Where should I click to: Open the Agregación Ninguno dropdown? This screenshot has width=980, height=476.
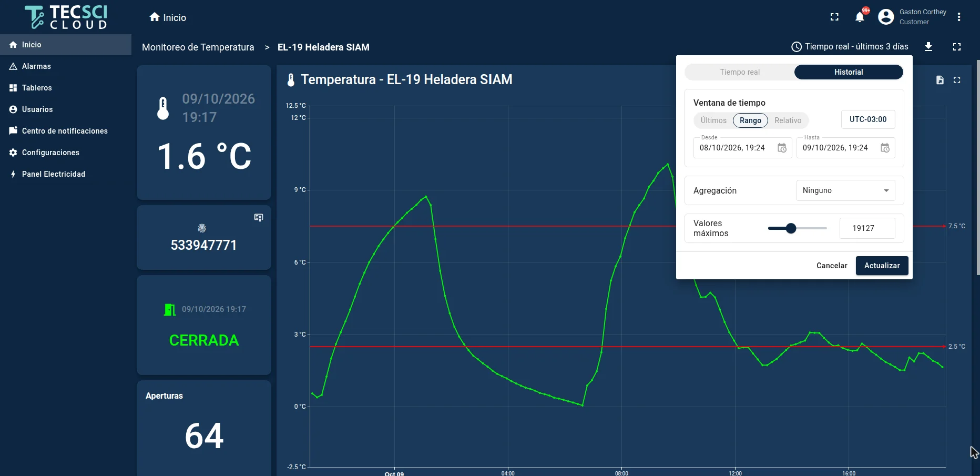point(845,190)
